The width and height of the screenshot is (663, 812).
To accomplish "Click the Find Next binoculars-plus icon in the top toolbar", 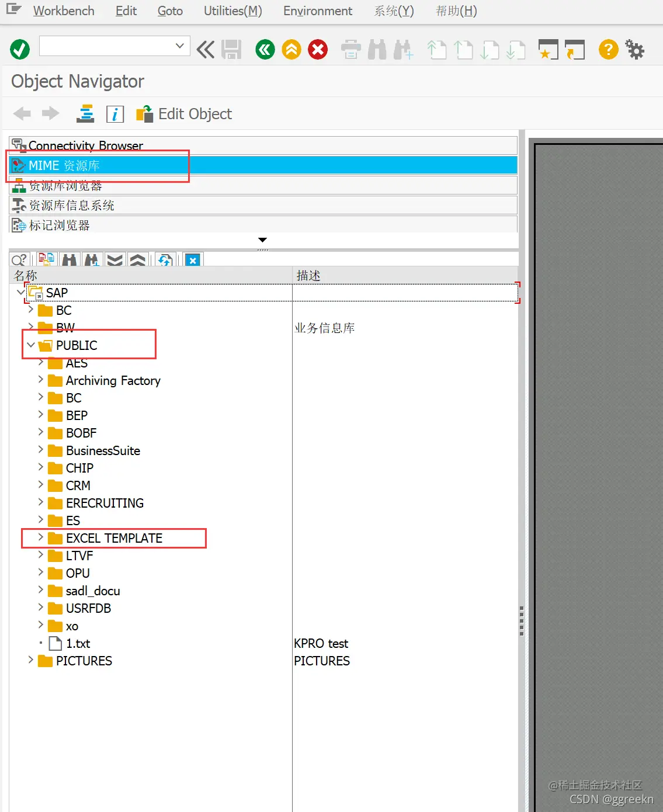I will click(403, 50).
